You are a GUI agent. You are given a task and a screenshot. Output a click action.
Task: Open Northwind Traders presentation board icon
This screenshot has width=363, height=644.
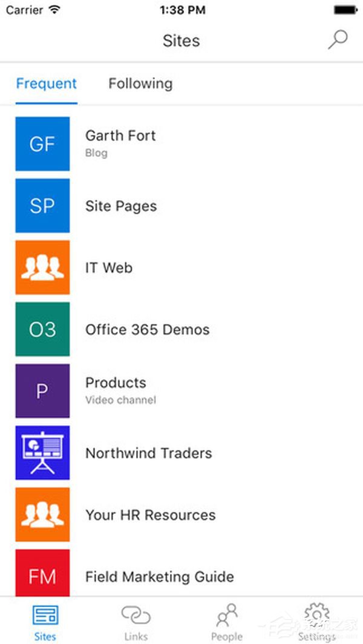(42, 452)
